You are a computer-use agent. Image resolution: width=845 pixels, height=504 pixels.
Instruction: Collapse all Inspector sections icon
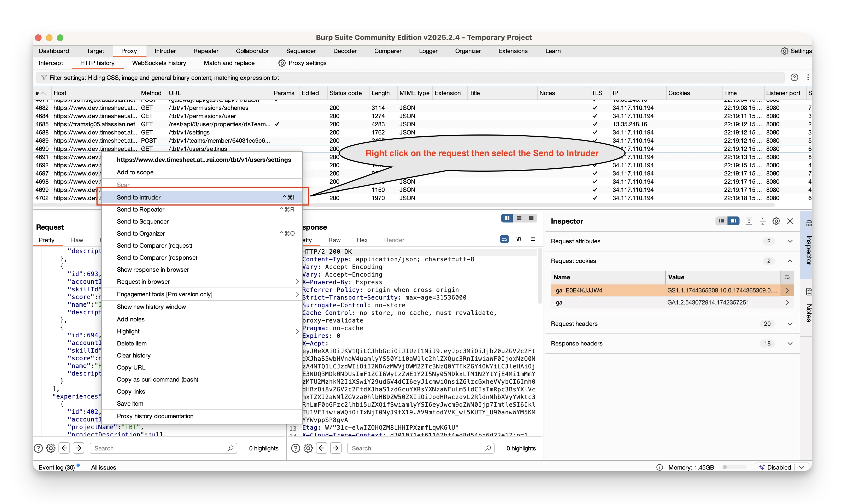click(x=762, y=221)
